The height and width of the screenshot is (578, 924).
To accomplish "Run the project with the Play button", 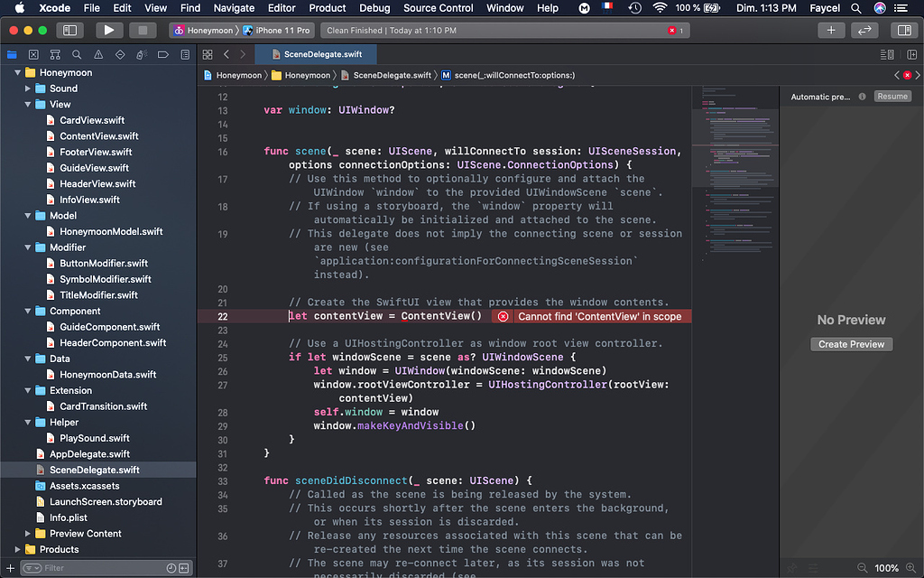I will 108,30.
